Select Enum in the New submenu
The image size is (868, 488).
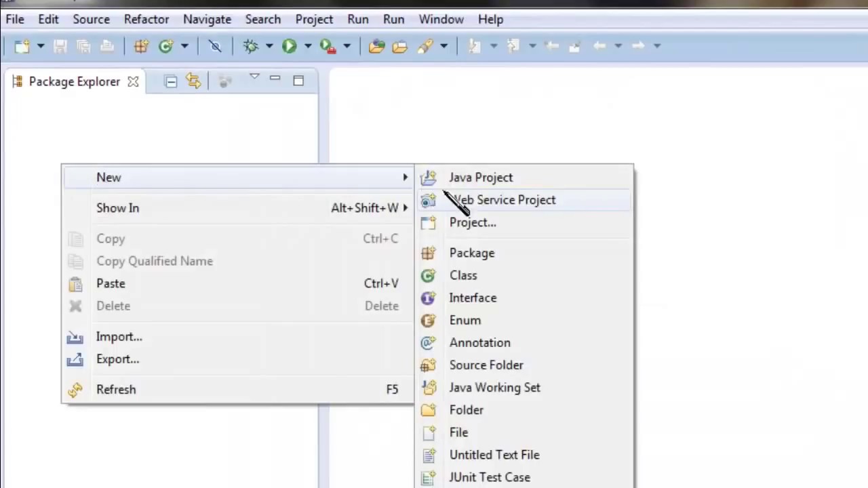point(524,320)
